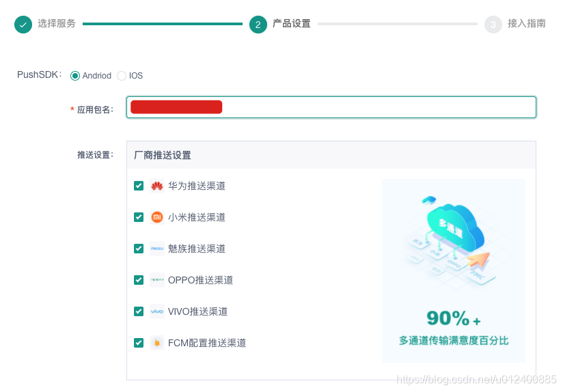The image size is (563, 392).
Task: Click the FCM配置推送渠道 label text
Action: 207,343
